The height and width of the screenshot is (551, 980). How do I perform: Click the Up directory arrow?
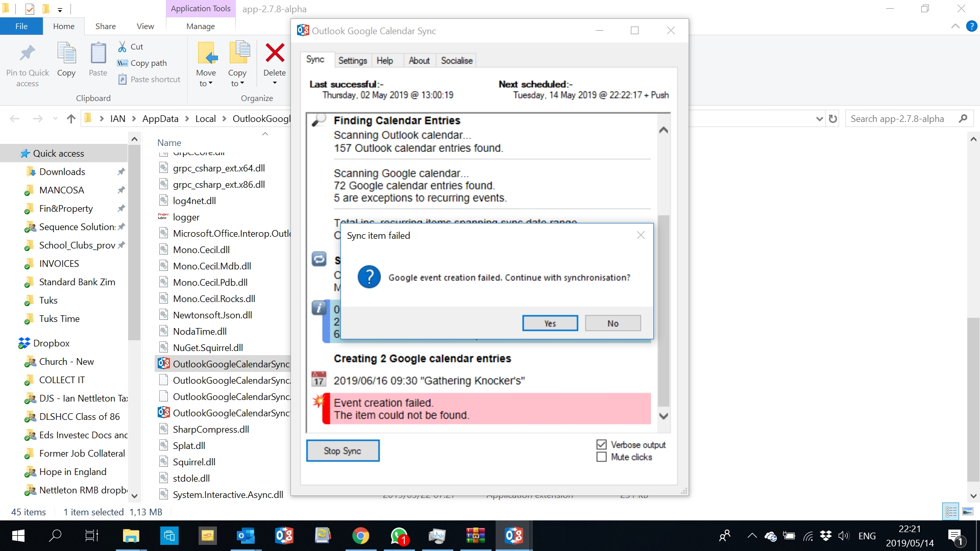tap(71, 118)
